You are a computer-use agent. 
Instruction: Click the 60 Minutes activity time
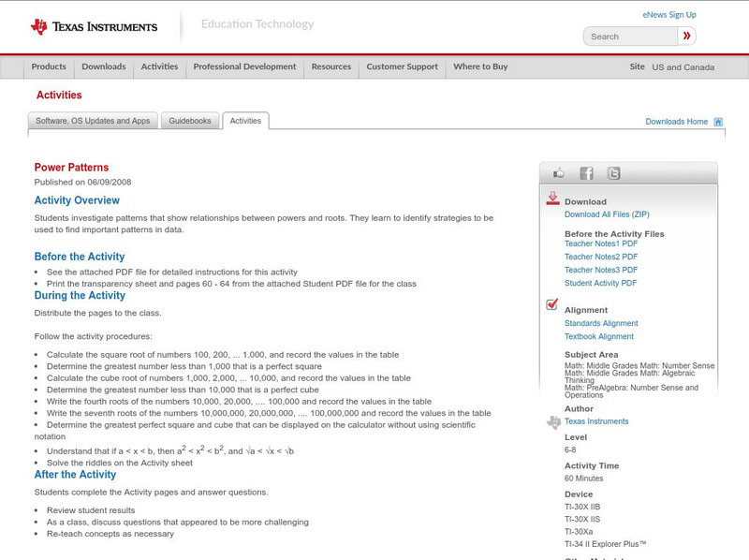583,479
